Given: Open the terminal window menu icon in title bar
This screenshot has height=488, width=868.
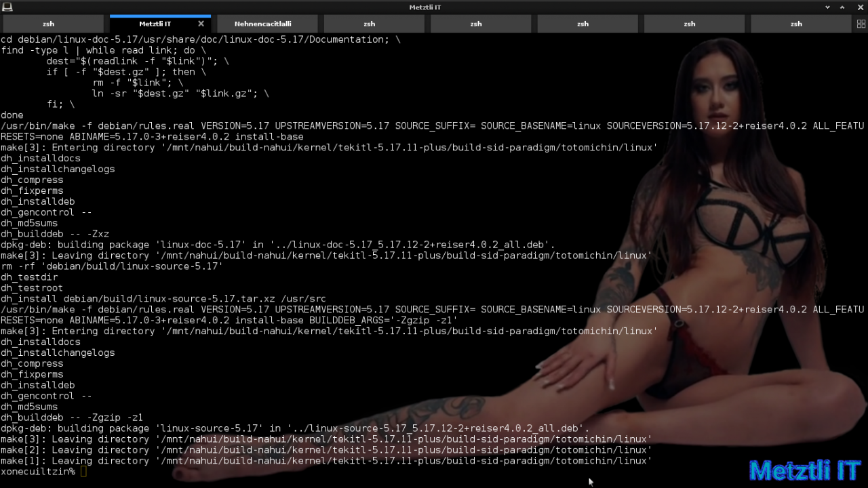Looking at the screenshot, I should coord(7,7).
